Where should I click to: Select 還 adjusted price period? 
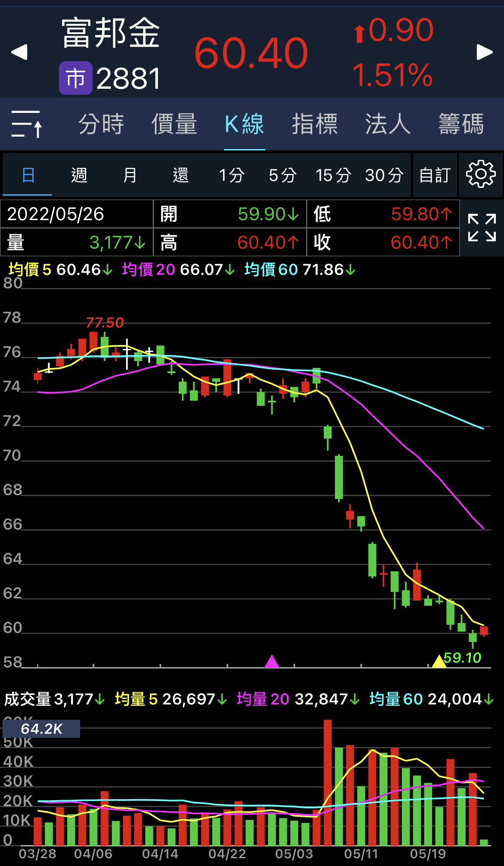[x=181, y=175]
